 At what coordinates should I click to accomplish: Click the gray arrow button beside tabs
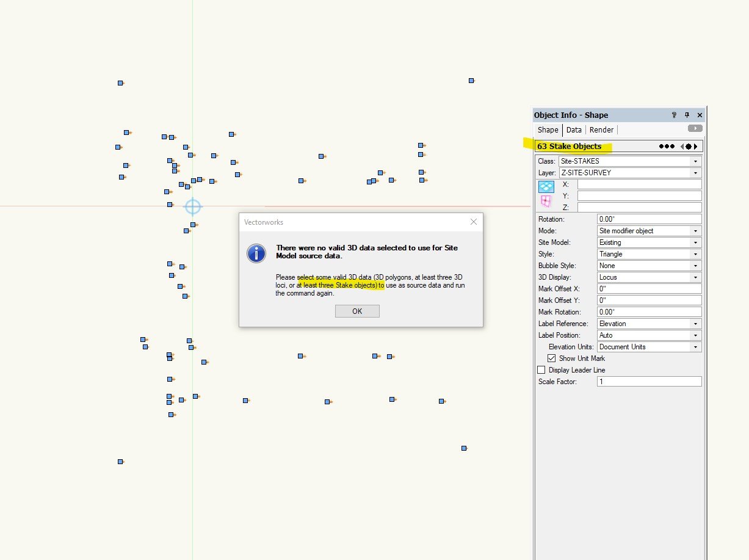coord(695,129)
